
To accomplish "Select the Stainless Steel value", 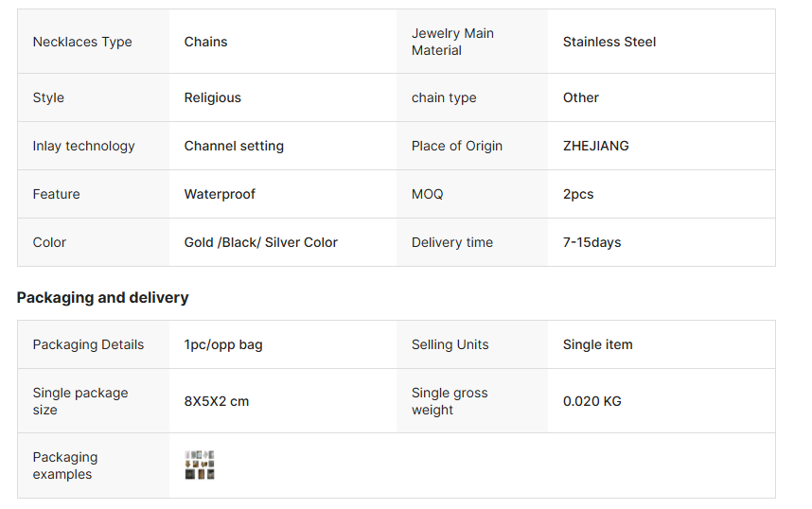I will pos(609,42).
